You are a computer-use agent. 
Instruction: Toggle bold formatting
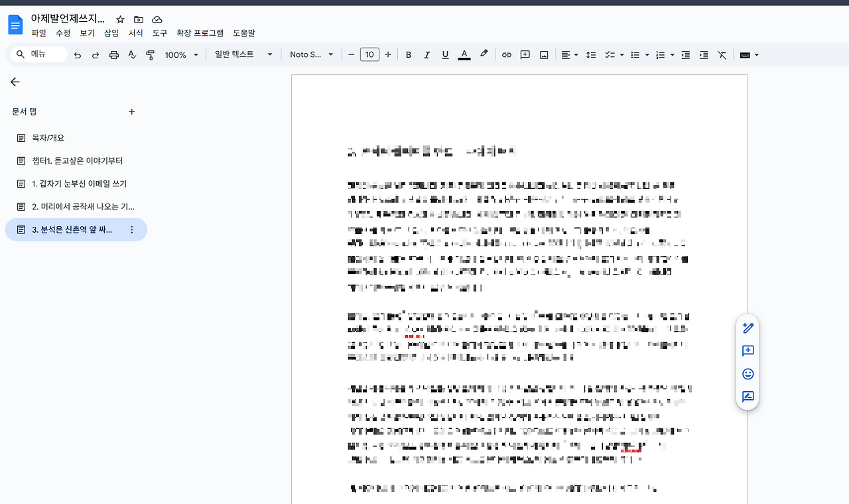tap(409, 55)
